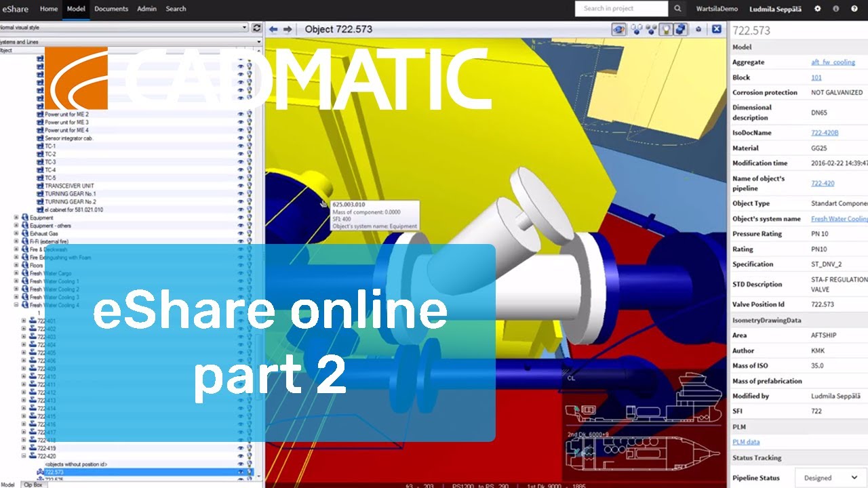868x488 pixels.
Task: Open the Model menu tab
Action: 76,9
